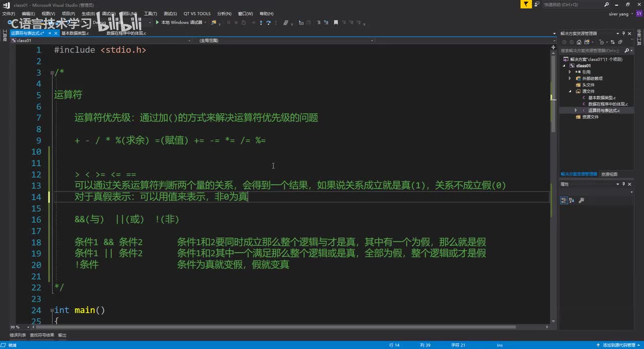The height and width of the screenshot is (349, 644).
Task: Select 数据在程序中的体现.c in Solution Explorer
Action: [x=608, y=104]
